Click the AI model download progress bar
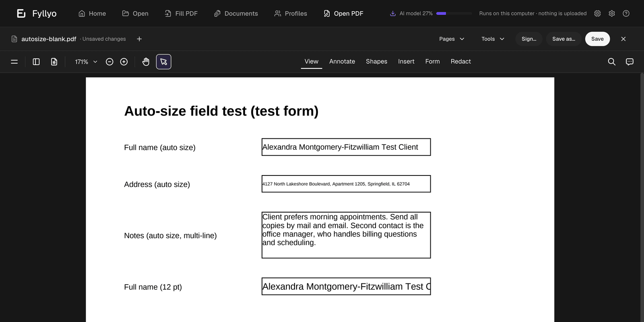 click(x=454, y=13)
